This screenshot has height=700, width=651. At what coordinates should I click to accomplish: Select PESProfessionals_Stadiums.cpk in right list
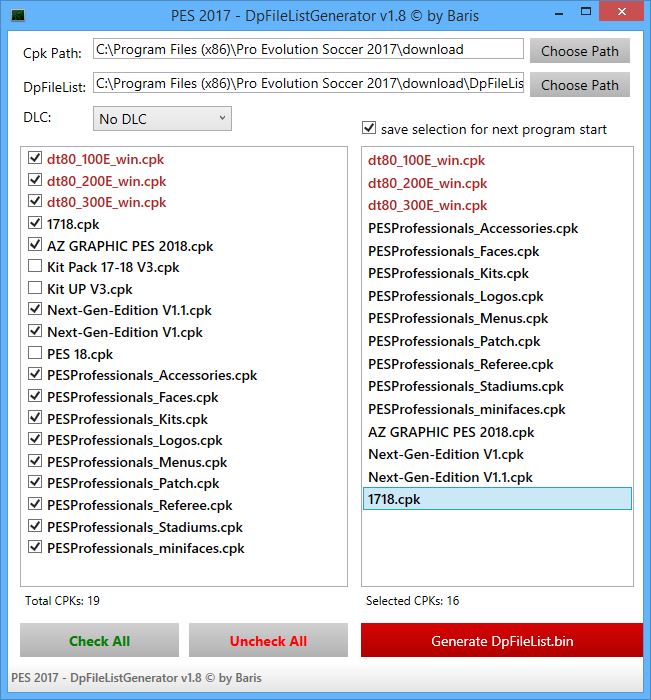click(497, 386)
